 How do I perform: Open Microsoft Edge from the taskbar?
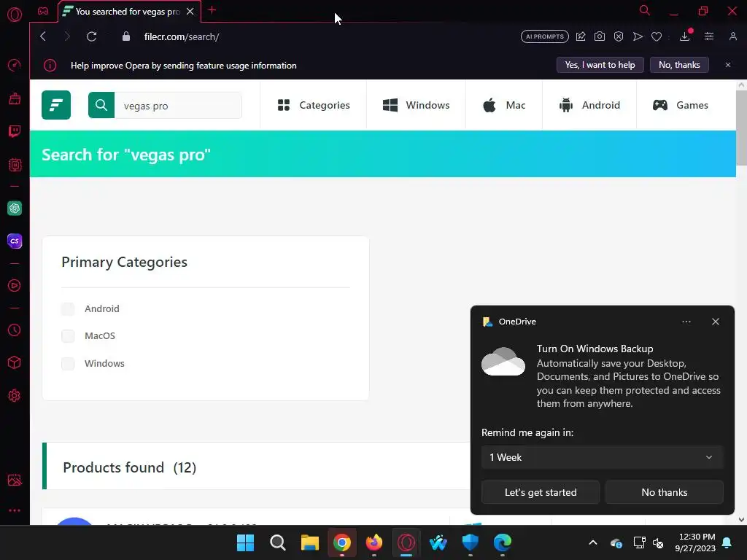tap(502, 542)
